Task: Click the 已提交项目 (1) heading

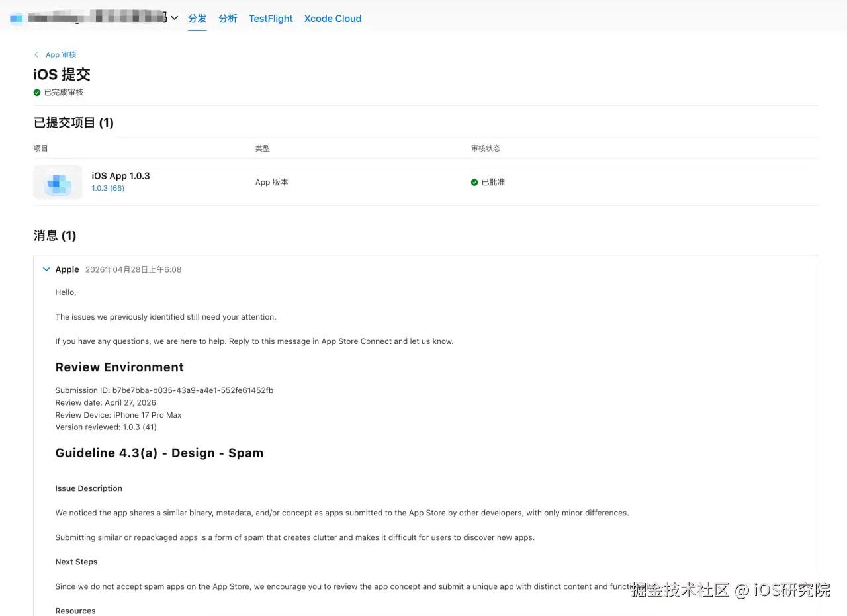Action: tap(73, 122)
